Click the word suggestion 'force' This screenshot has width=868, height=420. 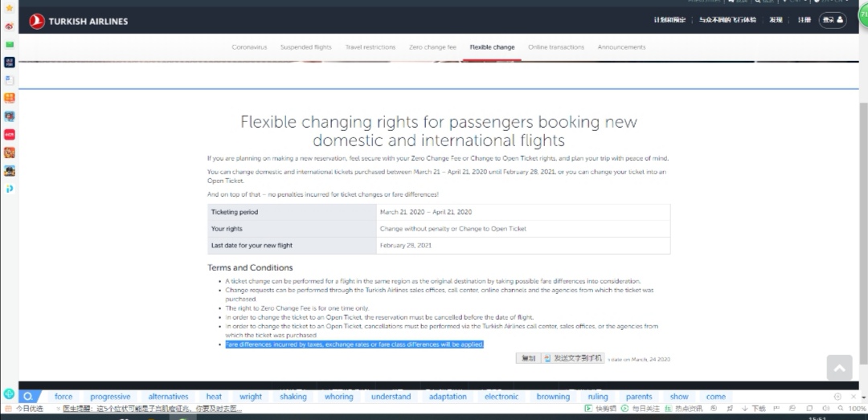coord(63,397)
